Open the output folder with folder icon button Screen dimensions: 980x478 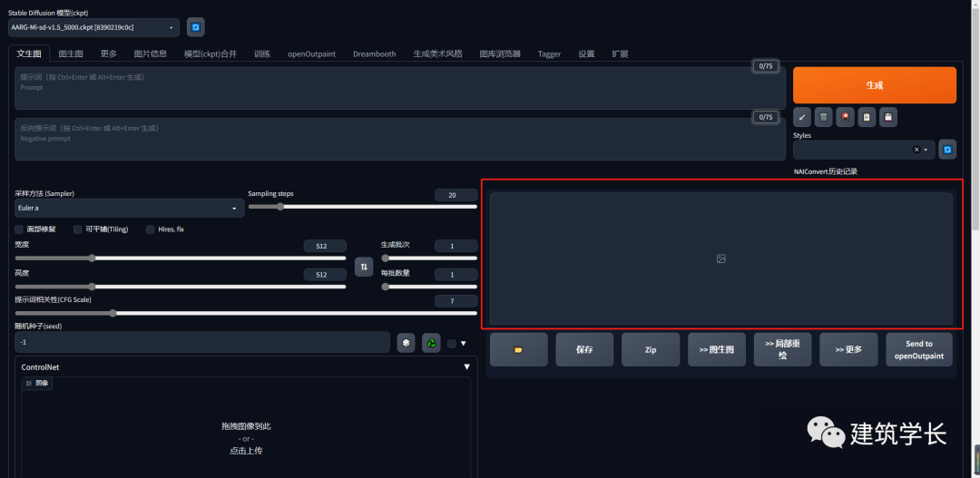519,349
